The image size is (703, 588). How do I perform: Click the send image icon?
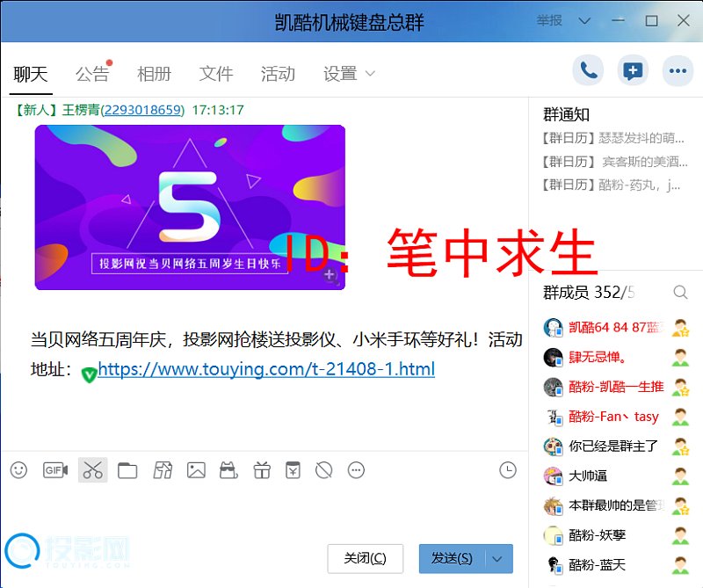196,470
